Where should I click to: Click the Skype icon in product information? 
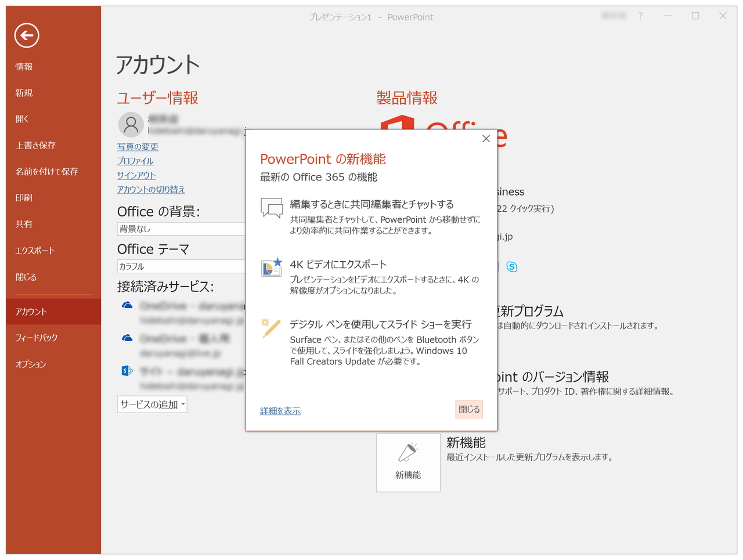tap(511, 267)
